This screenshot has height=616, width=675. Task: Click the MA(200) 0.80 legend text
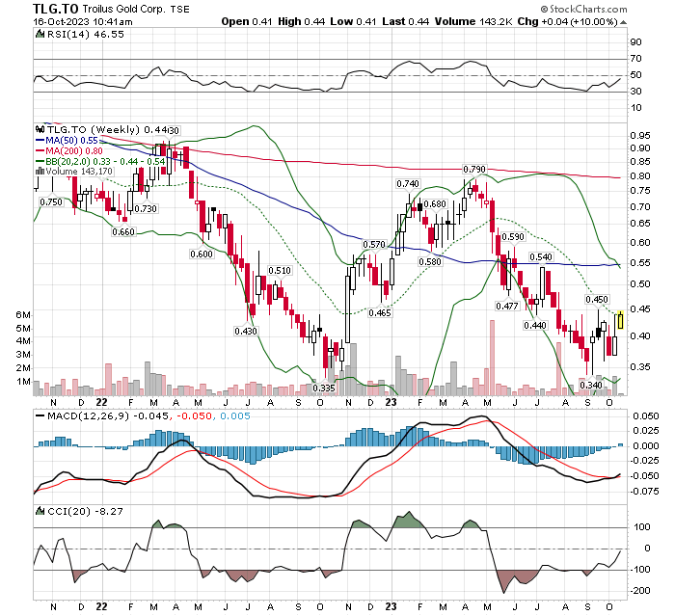74,150
